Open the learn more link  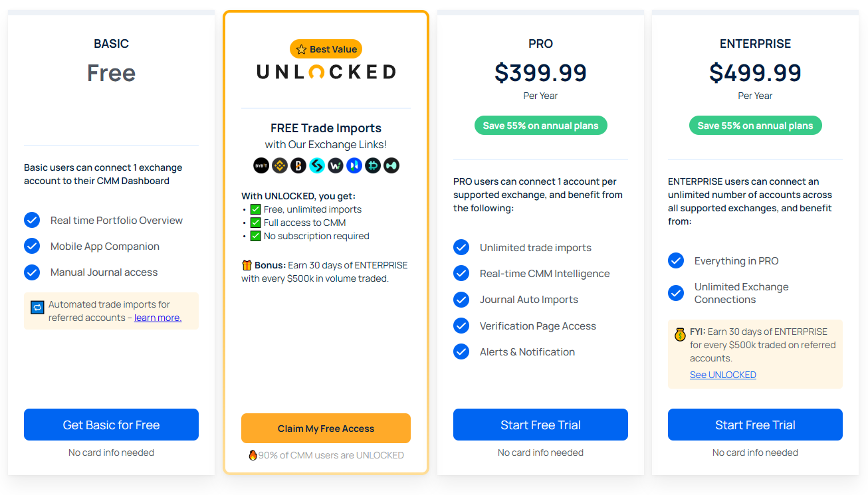click(158, 318)
